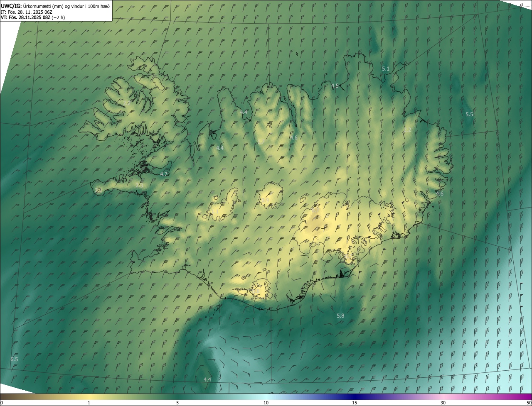This screenshot has width=532, height=406.
Task: Click the '50' tick label on the colorbar
Action: click(x=529, y=403)
